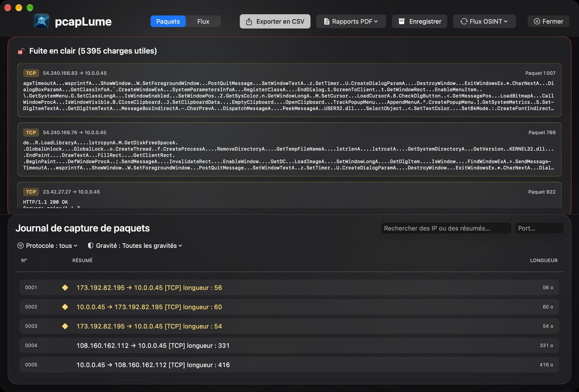The image size is (579, 392).
Task: Click the share icon on Exporter en CSV
Action: tap(249, 22)
